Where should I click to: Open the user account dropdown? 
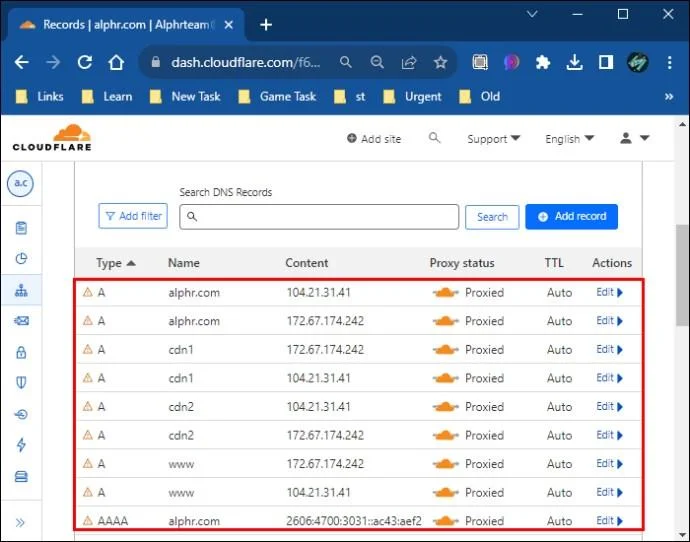(634, 138)
